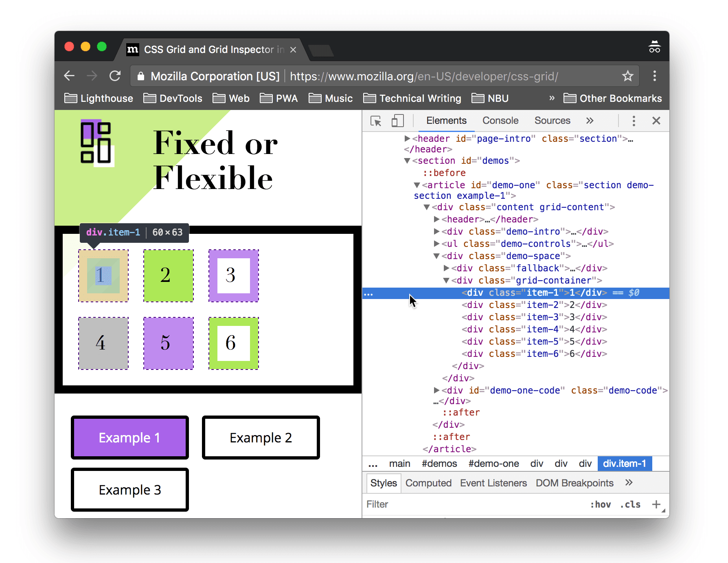Toggle inspect element mode
This screenshot has width=728, height=563.
coord(376,121)
